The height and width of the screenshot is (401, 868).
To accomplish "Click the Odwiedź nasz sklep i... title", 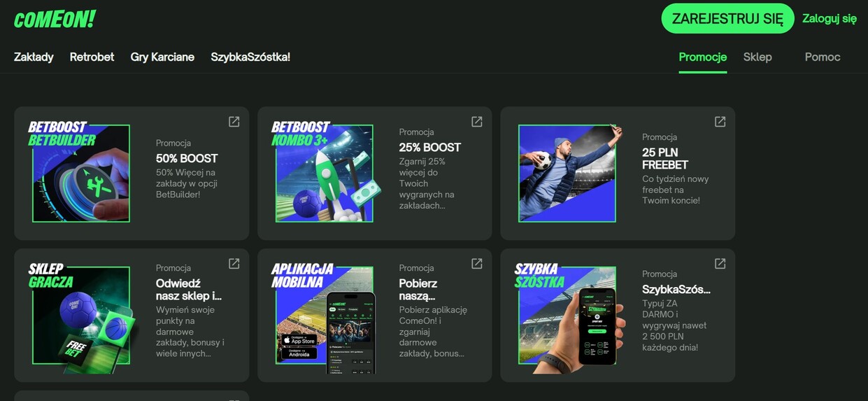I will (189, 290).
